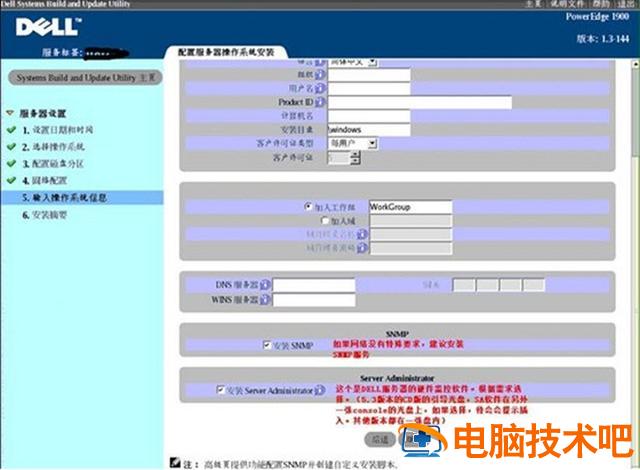
Task: Click the note icon at page bottom
Action: [175, 463]
